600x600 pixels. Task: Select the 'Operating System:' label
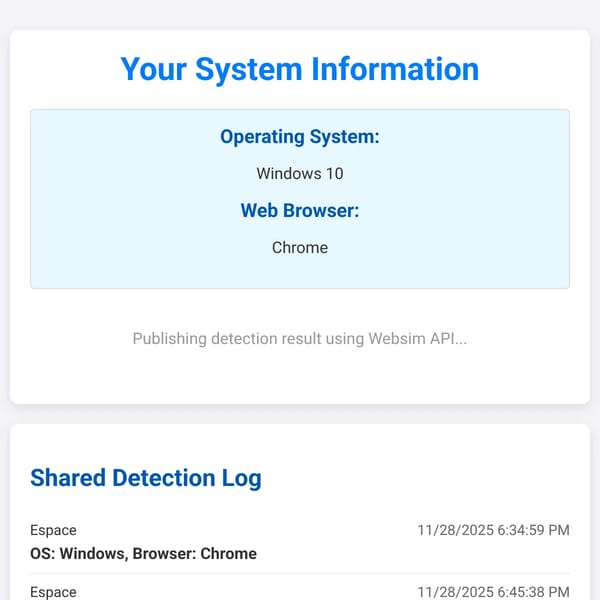(300, 137)
